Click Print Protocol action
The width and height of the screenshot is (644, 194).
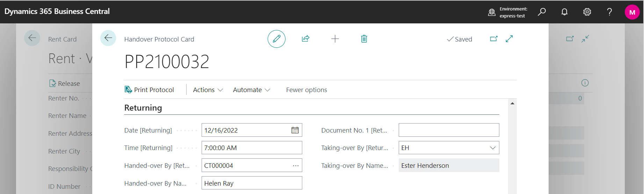(x=149, y=90)
